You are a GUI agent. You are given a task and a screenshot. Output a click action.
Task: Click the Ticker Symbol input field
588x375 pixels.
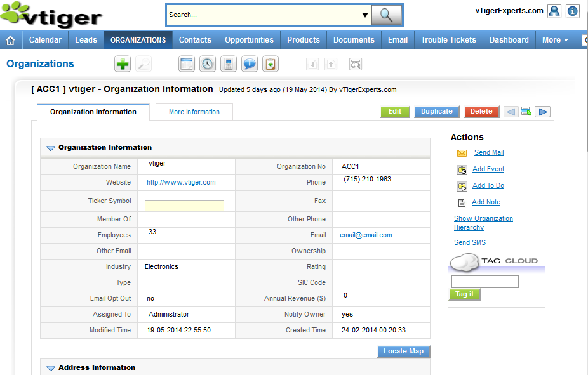coord(185,206)
